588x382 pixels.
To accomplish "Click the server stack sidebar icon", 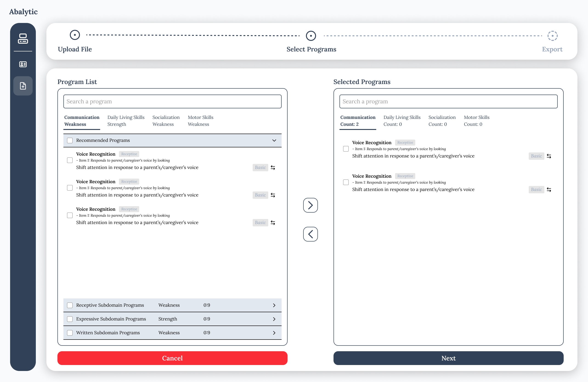I will 23,39.
